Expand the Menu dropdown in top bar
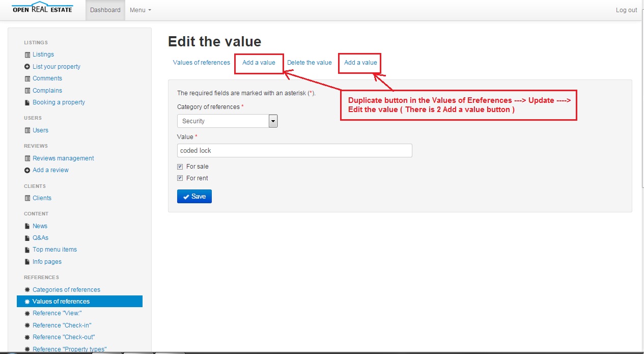644x354 pixels. tap(140, 10)
